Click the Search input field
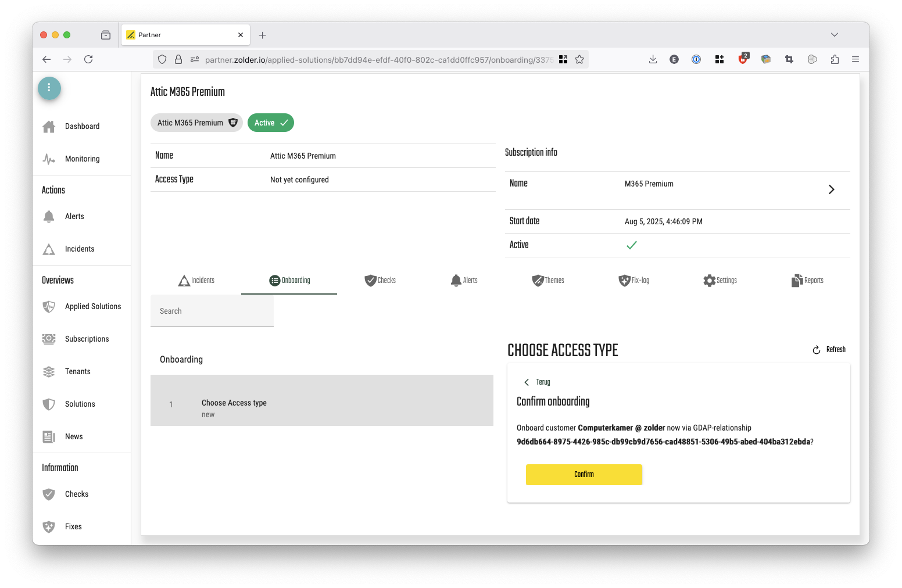This screenshot has height=588, width=902. pos(212,311)
